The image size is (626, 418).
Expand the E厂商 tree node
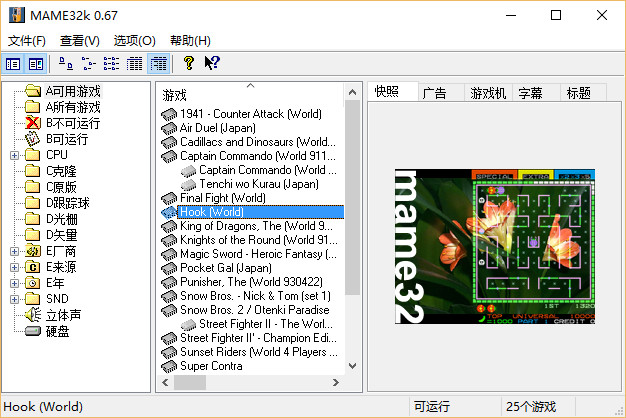(x=14, y=251)
